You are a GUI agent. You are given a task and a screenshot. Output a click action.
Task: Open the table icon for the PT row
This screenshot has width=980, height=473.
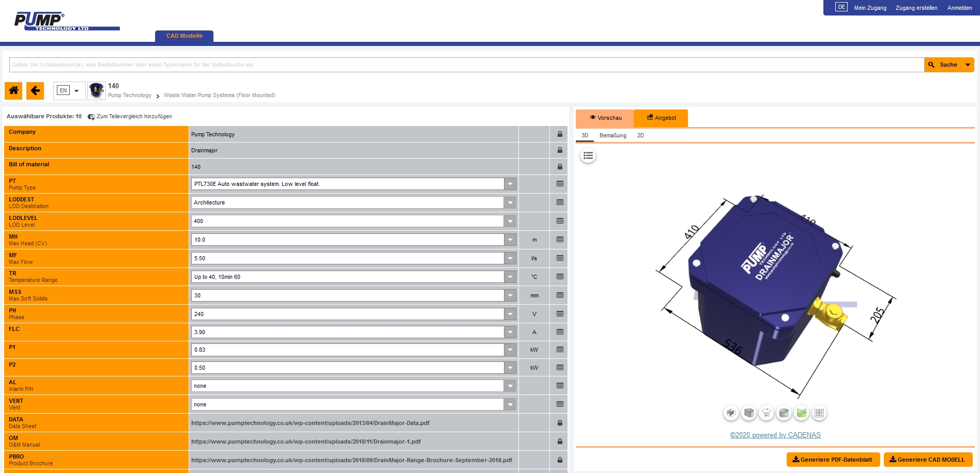[560, 184]
